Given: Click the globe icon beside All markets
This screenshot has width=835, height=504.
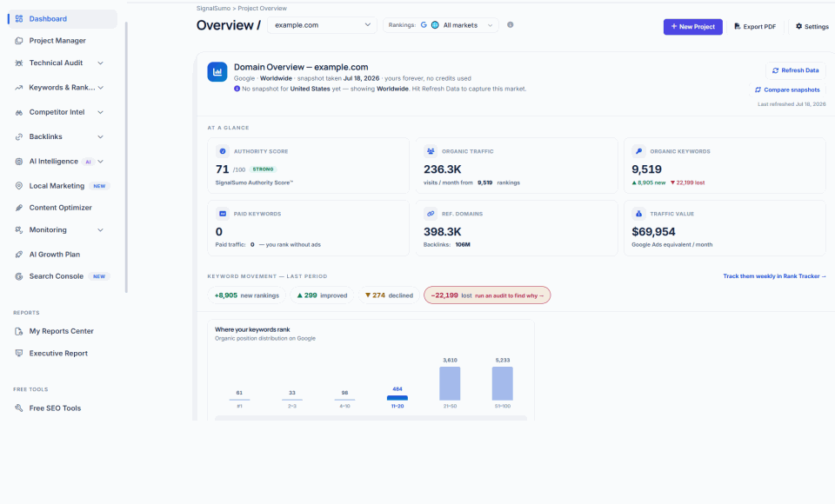Looking at the screenshot, I should point(435,25).
